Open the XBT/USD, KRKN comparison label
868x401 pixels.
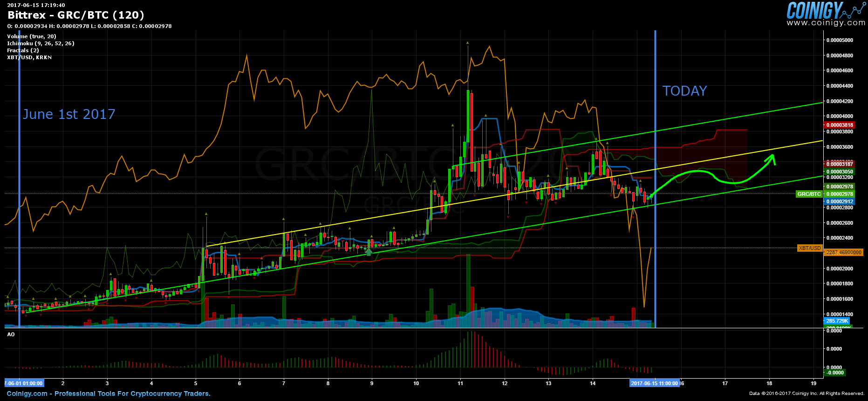coord(29,57)
